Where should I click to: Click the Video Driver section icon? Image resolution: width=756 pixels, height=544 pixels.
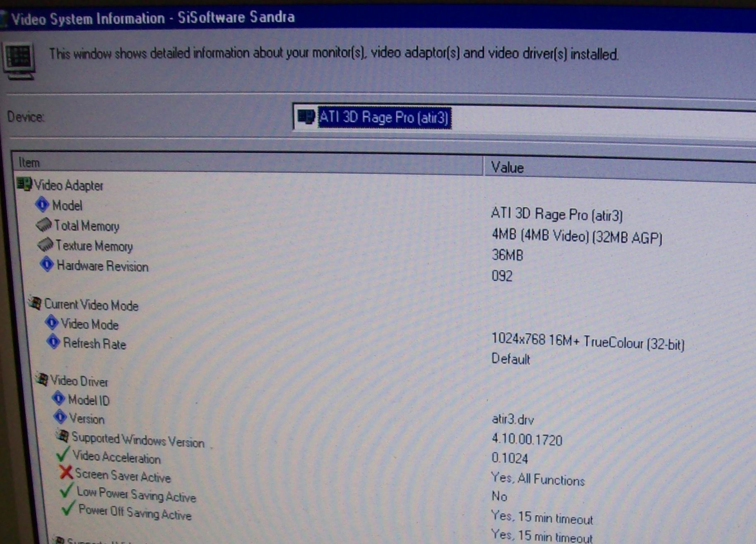click(41, 379)
